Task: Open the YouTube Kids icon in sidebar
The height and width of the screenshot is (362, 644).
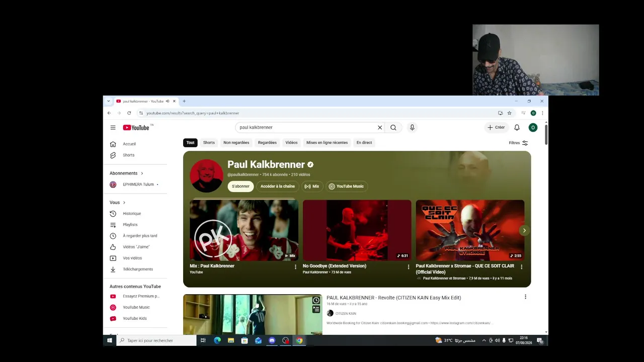Action: pos(113,318)
